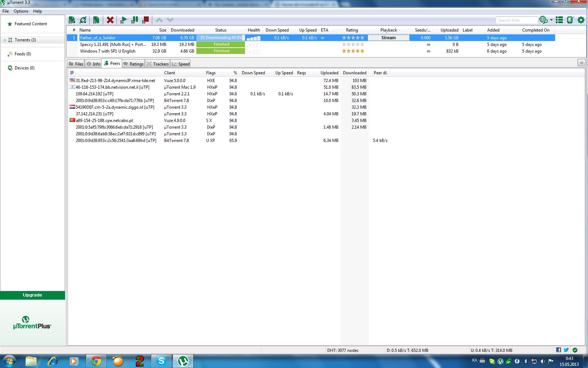588x368 pixels.
Task: Sort torrents by Status column
Action: pyautogui.click(x=221, y=30)
